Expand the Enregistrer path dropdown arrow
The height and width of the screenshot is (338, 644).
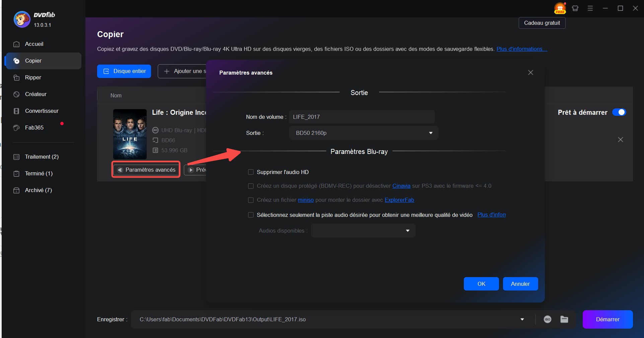pyautogui.click(x=522, y=319)
